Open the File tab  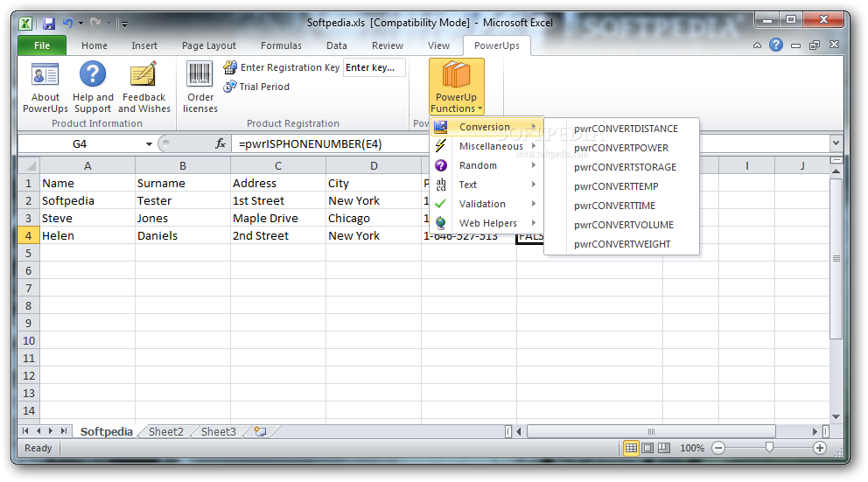tap(42, 45)
